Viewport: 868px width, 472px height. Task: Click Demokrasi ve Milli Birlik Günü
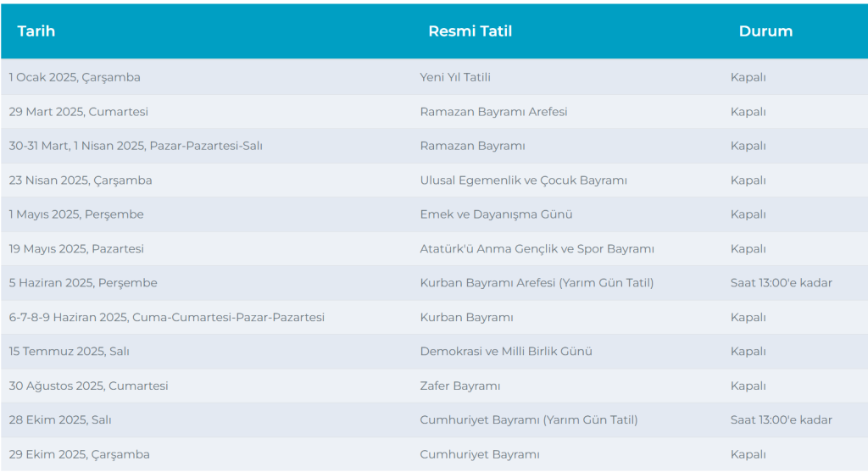[506, 352]
